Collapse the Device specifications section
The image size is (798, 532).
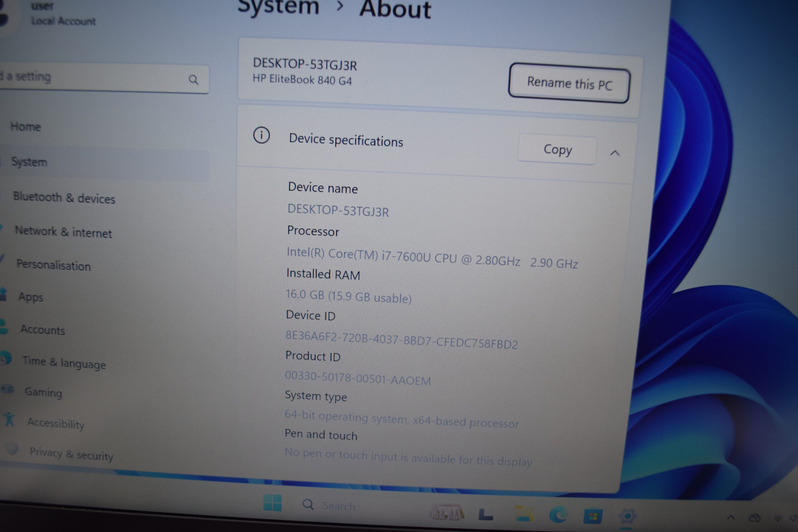click(615, 153)
